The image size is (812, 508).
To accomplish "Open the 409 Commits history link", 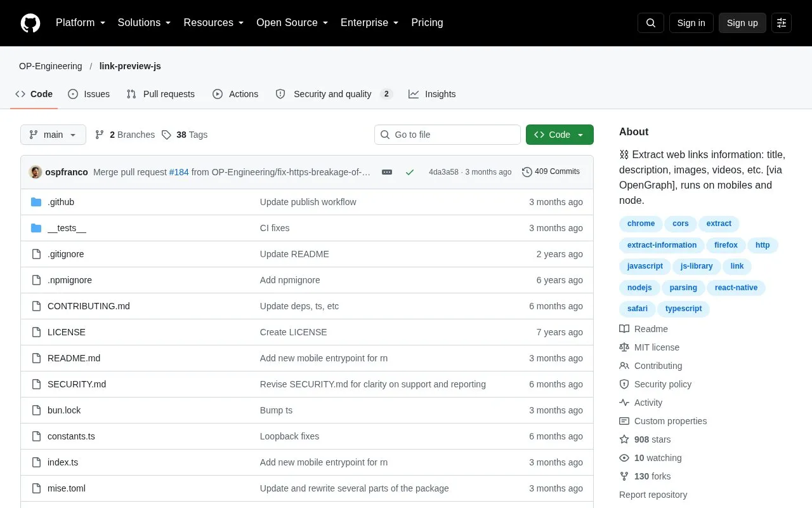I will click(551, 172).
